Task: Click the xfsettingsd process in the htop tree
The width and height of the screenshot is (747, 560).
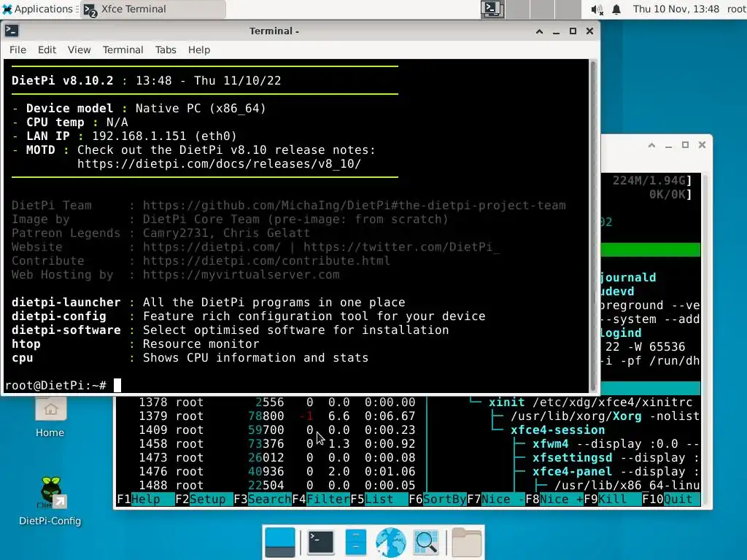Action: click(x=572, y=458)
